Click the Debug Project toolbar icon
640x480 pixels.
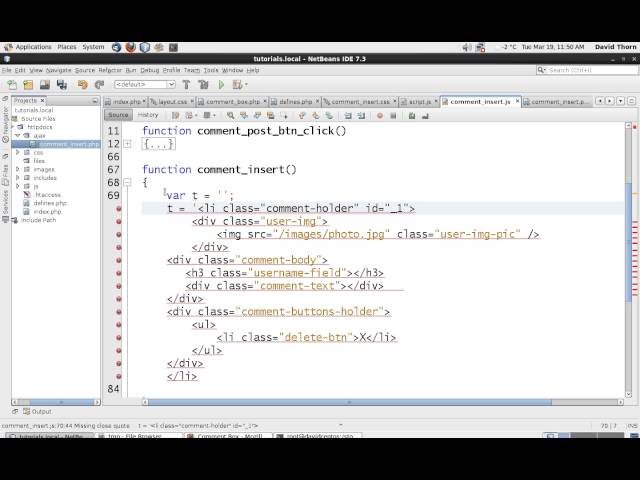(238, 84)
